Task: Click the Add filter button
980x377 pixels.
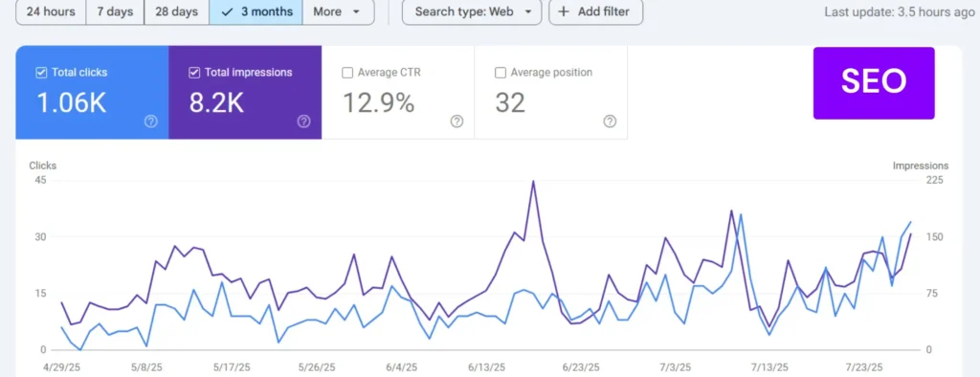Action: tap(595, 11)
